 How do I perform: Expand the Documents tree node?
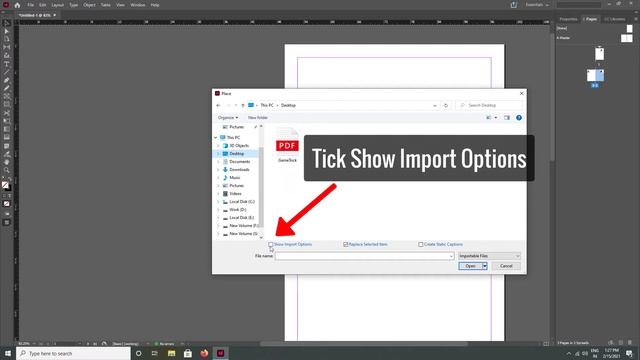pos(218,162)
